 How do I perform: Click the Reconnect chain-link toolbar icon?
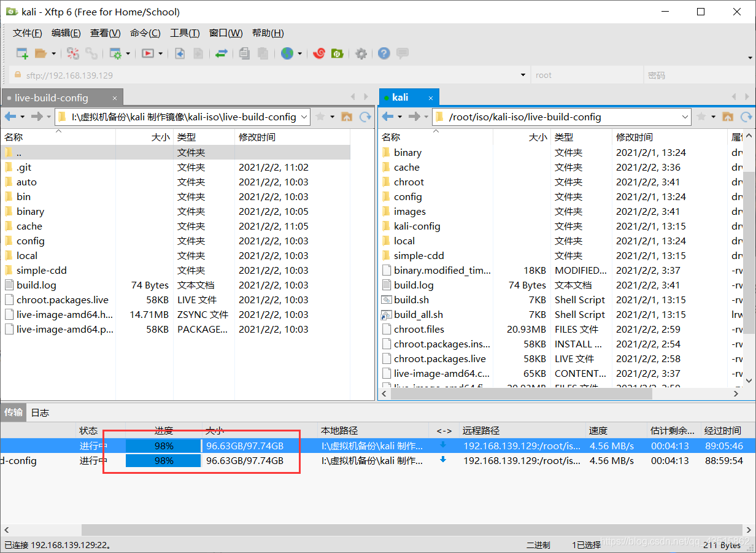tap(91, 53)
